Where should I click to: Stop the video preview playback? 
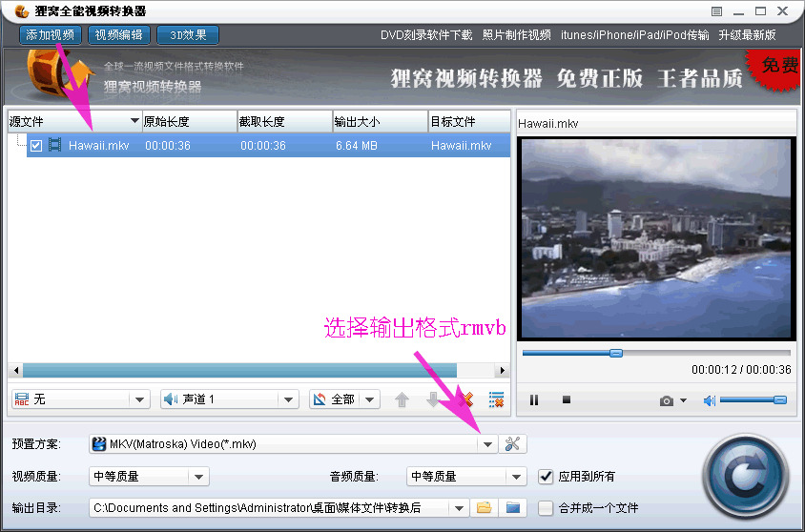(567, 399)
